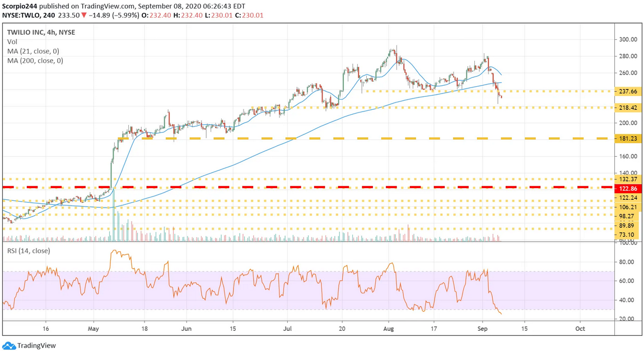Click the 80.00 RSI axis label
Viewport: 644px width, 351px height.
(x=628, y=262)
